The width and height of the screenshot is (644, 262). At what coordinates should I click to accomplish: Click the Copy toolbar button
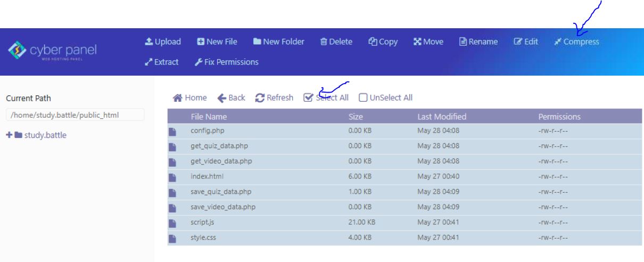[383, 42]
